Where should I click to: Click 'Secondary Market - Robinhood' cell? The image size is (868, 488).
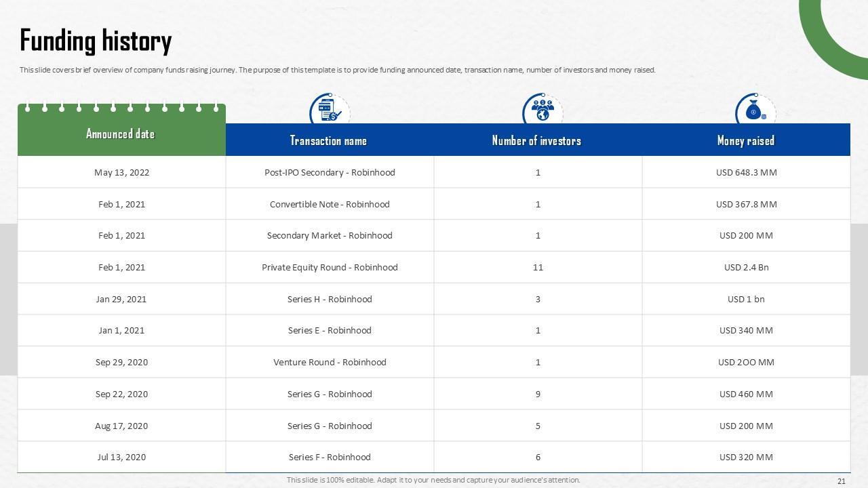pyautogui.click(x=330, y=235)
